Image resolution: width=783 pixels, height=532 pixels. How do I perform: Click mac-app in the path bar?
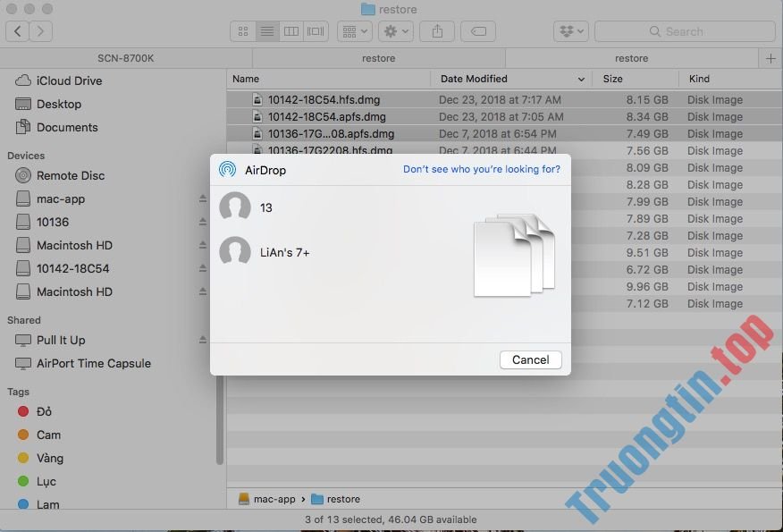click(x=267, y=499)
